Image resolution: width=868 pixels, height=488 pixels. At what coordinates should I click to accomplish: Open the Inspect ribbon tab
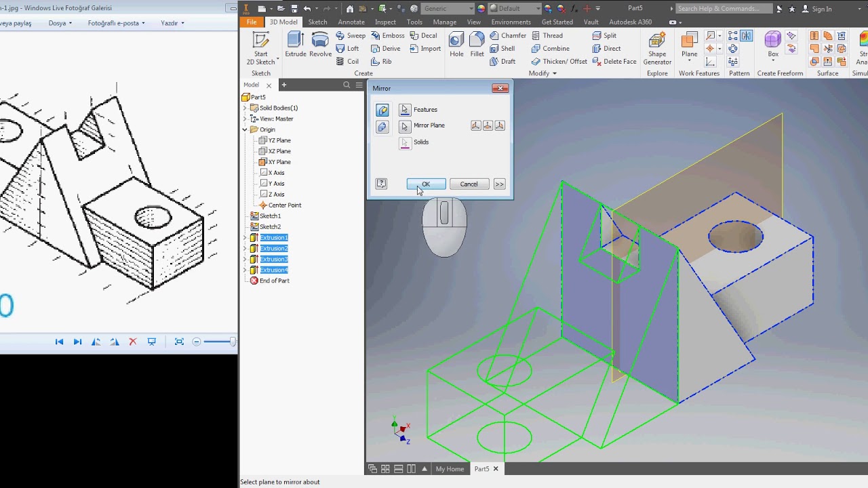tap(385, 22)
